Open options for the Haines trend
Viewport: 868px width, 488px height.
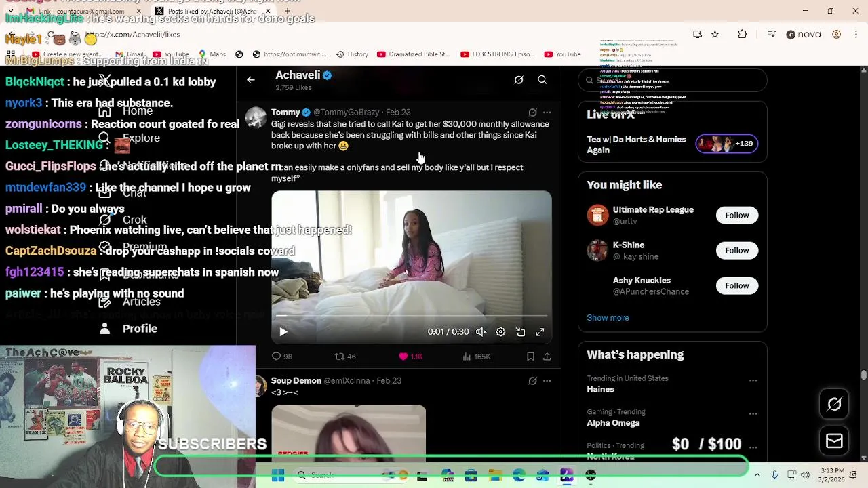point(753,381)
